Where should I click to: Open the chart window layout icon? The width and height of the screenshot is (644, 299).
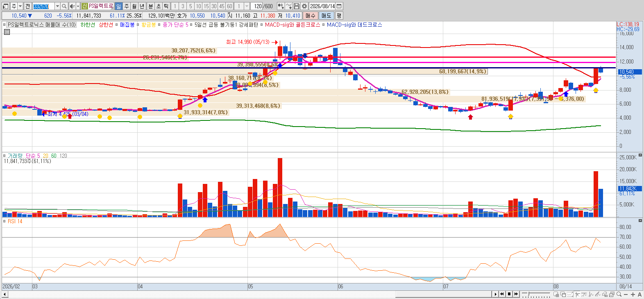6,6
